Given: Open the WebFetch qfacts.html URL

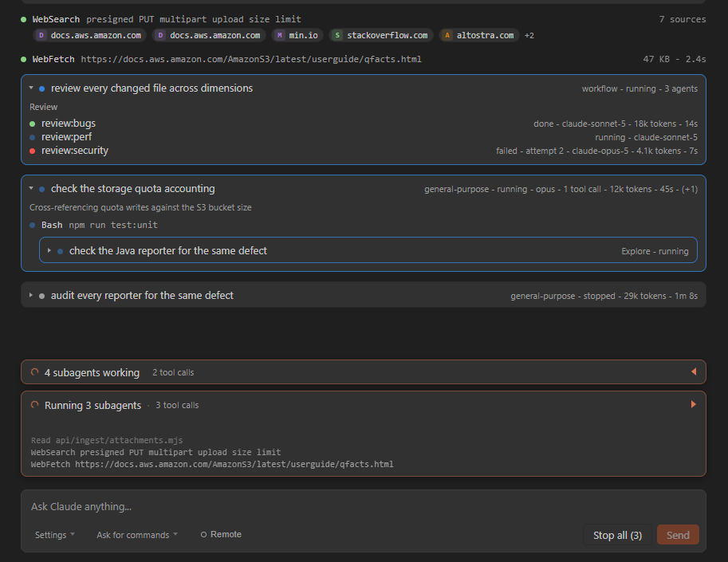Looking at the screenshot, I should (x=251, y=60).
